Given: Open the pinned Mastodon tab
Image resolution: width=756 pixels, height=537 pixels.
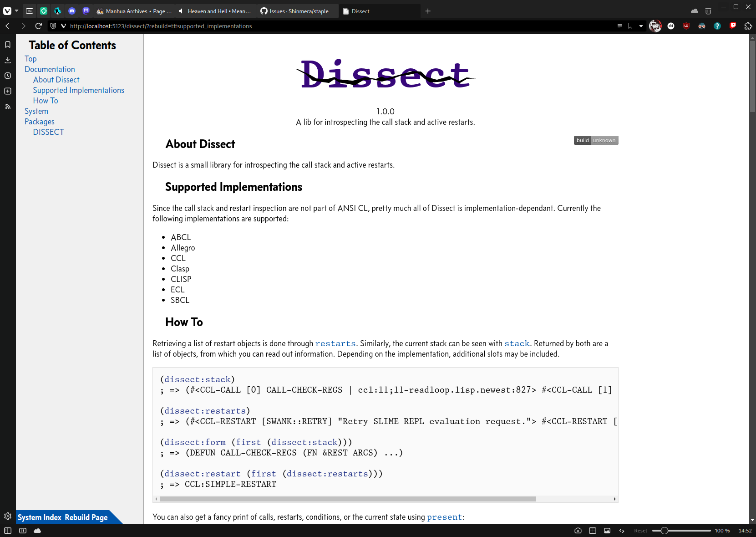Looking at the screenshot, I should click(86, 11).
